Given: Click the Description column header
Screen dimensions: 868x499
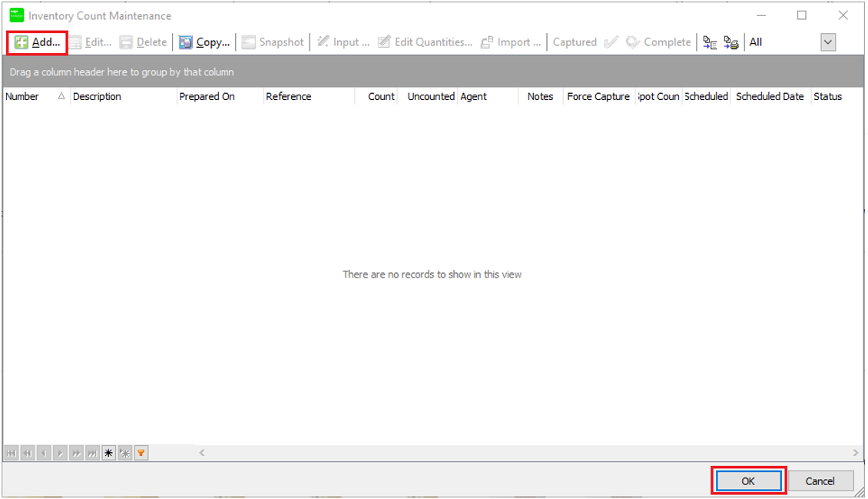Looking at the screenshot, I should pyautogui.click(x=97, y=97).
